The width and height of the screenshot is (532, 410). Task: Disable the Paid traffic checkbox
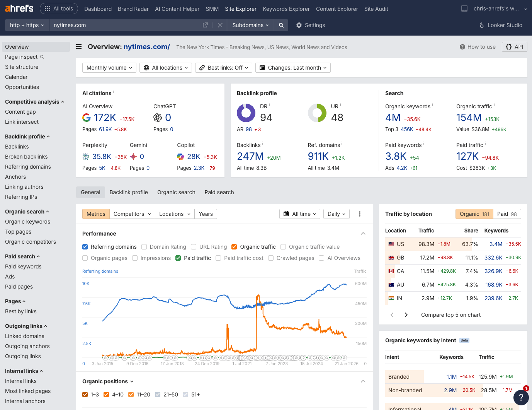point(178,258)
